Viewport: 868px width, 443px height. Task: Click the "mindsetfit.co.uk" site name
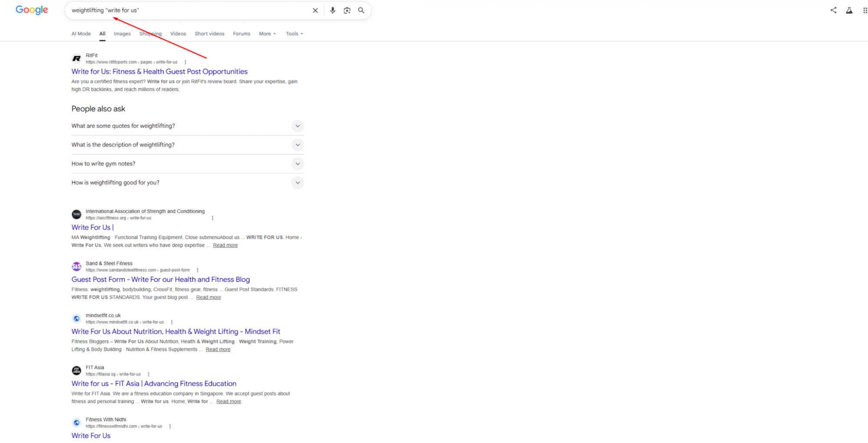click(103, 315)
